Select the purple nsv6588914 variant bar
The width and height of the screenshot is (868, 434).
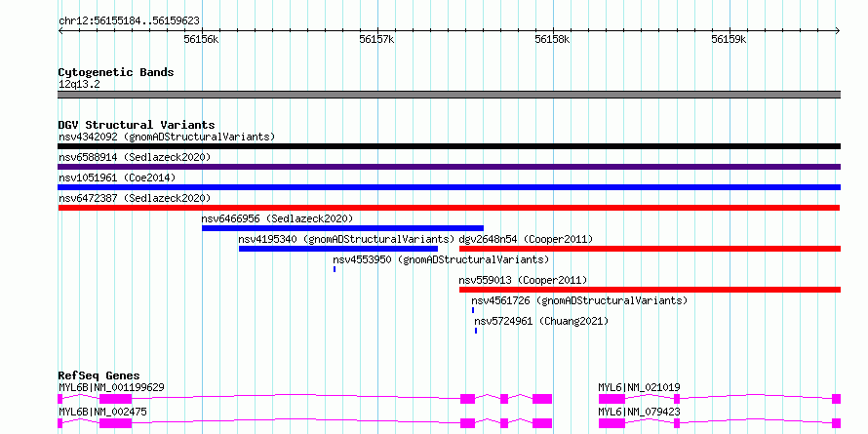449,167
